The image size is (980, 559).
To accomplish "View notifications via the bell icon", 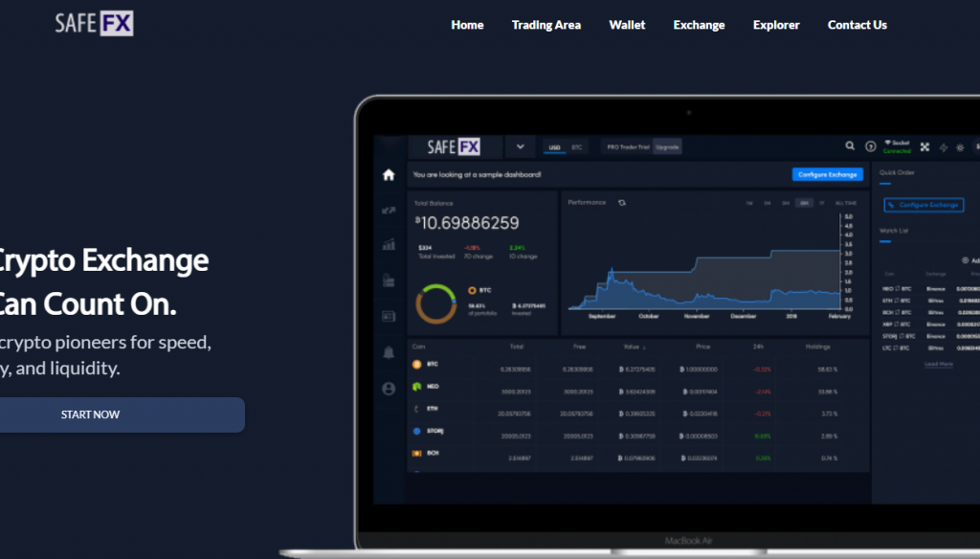I will point(388,352).
